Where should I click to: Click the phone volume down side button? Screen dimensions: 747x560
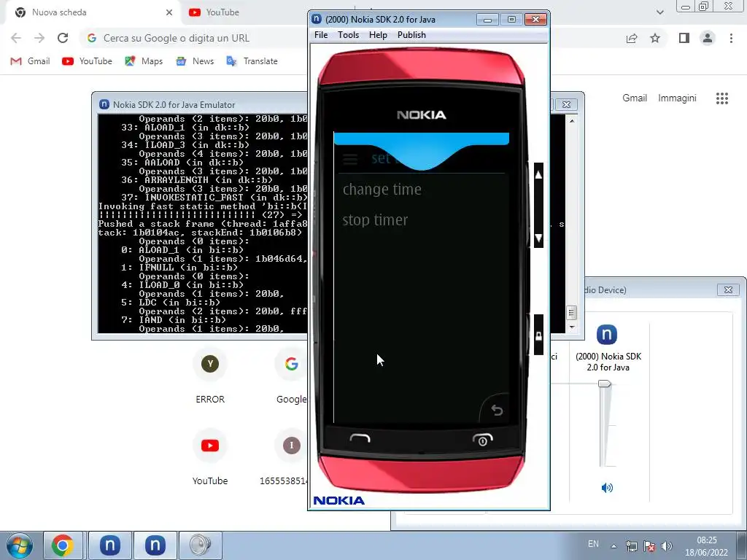[x=538, y=238]
